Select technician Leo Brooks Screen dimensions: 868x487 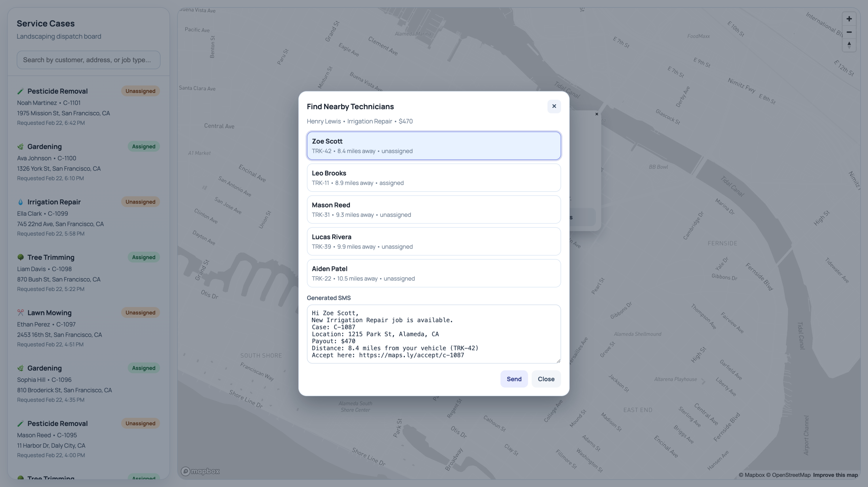[x=433, y=178]
